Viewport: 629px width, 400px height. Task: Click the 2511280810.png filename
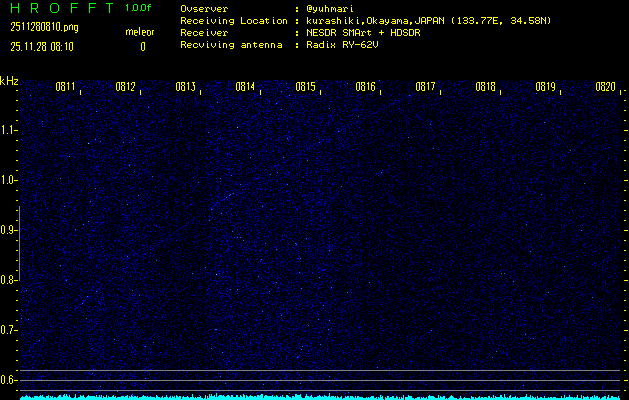pos(44,27)
